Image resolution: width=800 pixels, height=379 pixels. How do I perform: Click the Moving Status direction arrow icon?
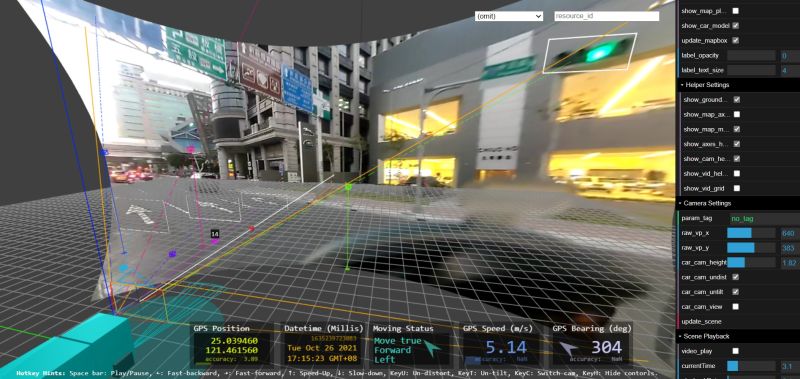[432, 349]
